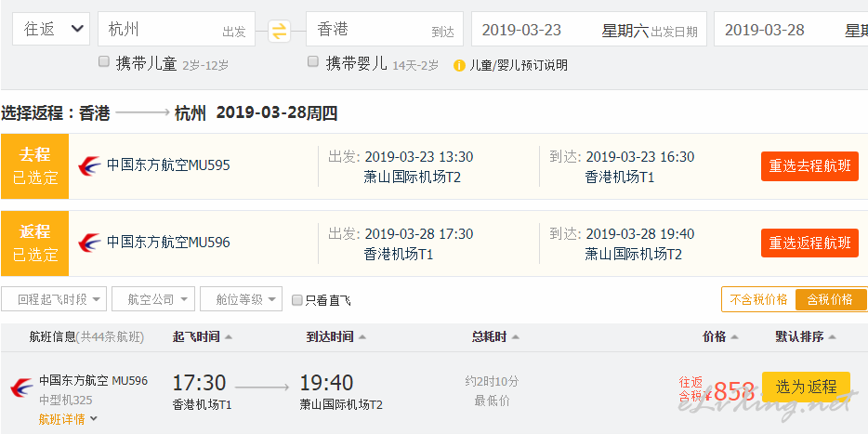Open the 航空公司 filter dropdown
This screenshot has width=868, height=434.
[153, 299]
